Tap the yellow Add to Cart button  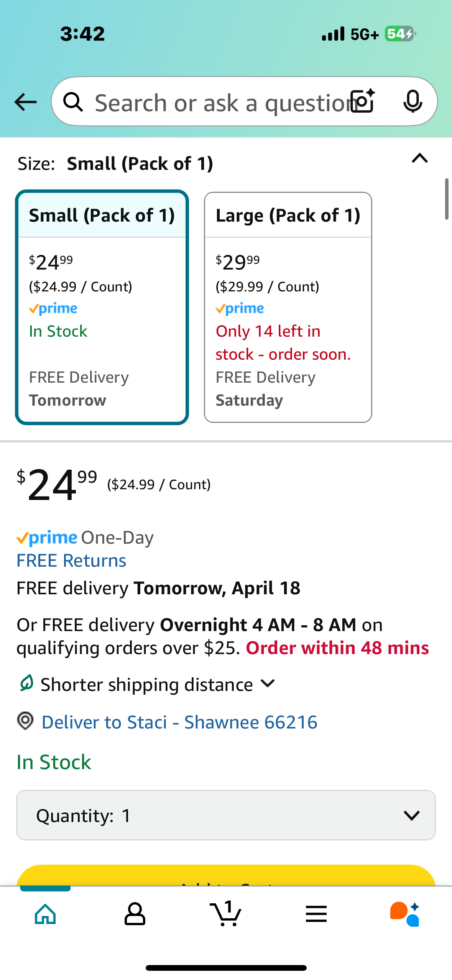click(226, 876)
